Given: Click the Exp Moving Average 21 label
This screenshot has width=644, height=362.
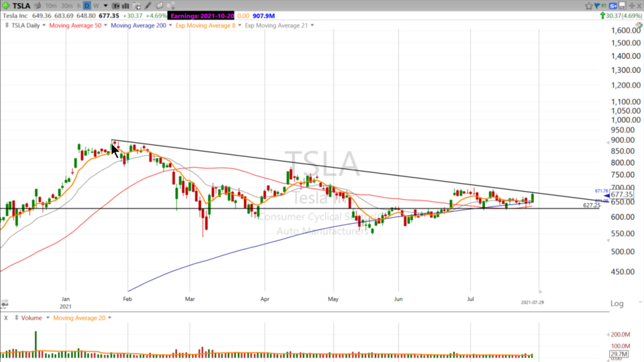Looking at the screenshot, I should 276,25.
